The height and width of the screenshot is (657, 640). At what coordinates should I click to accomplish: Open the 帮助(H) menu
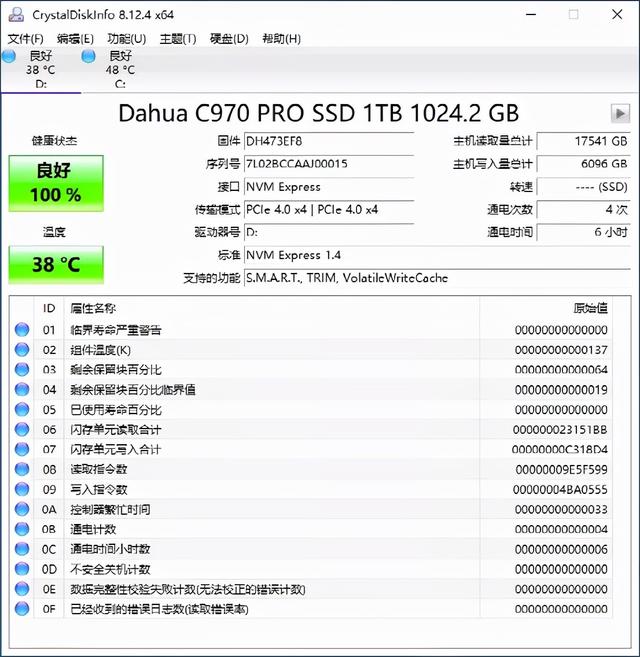[281, 39]
